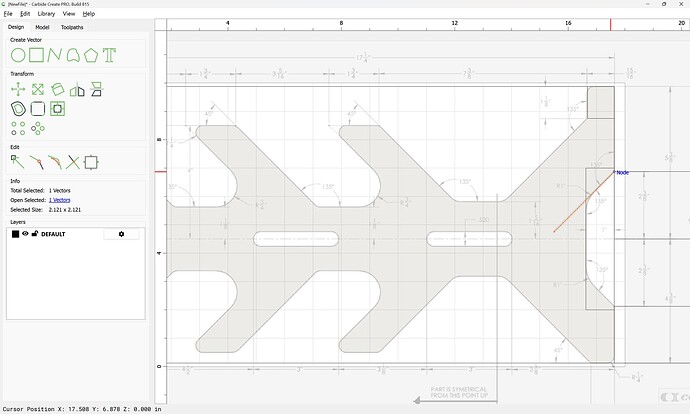Activate the Node Edit tool

18,162
